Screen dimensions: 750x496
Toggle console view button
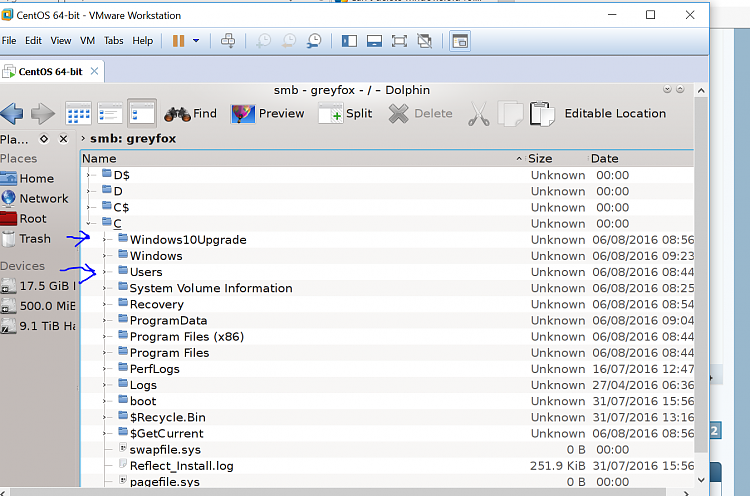click(460, 41)
